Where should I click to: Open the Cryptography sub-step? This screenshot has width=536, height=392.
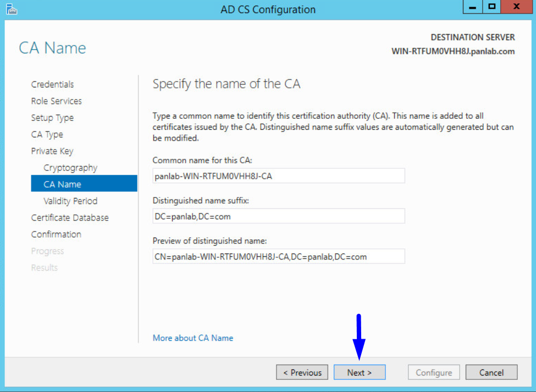click(x=70, y=167)
